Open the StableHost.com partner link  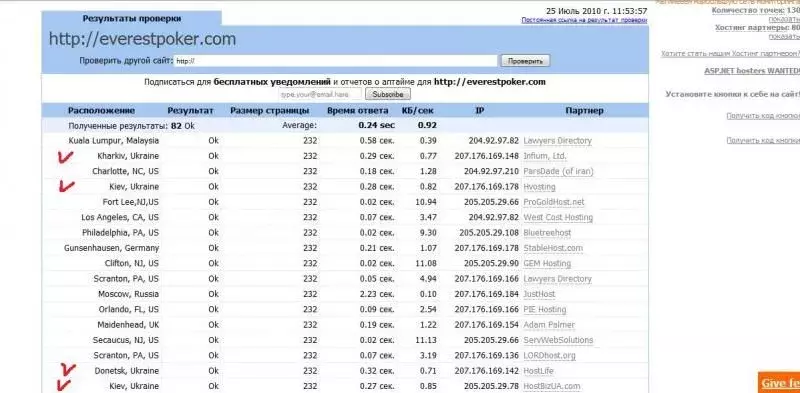[x=553, y=248]
